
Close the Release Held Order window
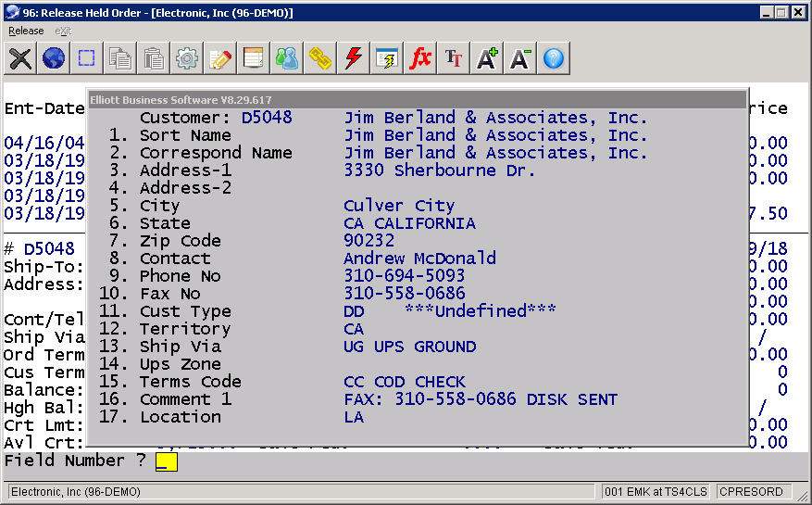pos(798,12)
